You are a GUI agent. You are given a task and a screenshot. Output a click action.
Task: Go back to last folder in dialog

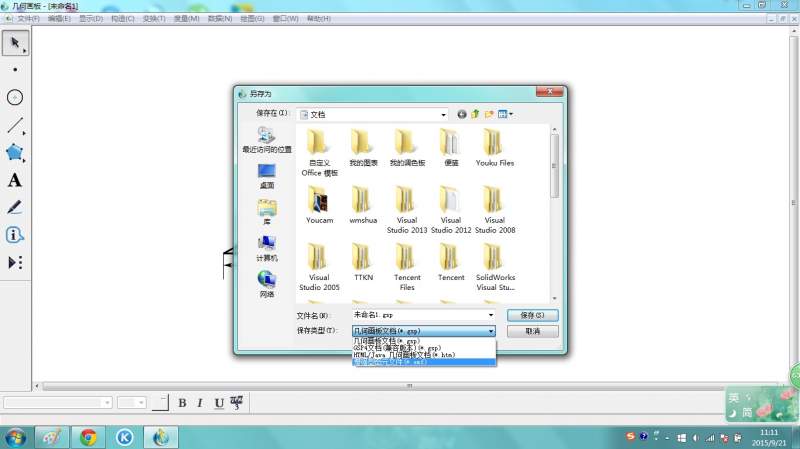(x=462, y=114)
